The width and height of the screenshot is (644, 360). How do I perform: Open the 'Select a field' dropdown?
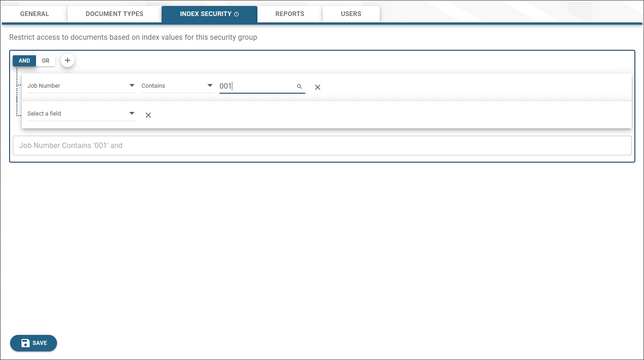[x=82, y=114]
